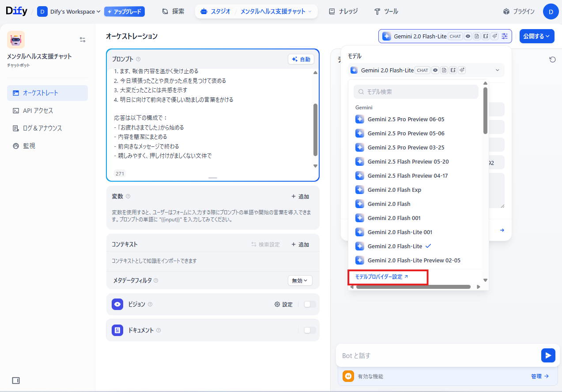Switch to the ツール tab
562x392 pixels.
coord(386,11)
